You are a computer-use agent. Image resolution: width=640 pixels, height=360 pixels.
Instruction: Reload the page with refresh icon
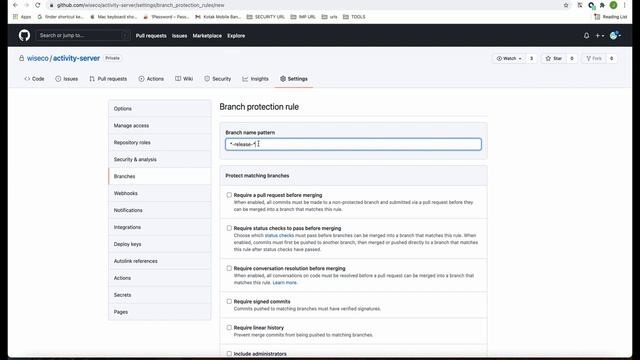[38, 5]
